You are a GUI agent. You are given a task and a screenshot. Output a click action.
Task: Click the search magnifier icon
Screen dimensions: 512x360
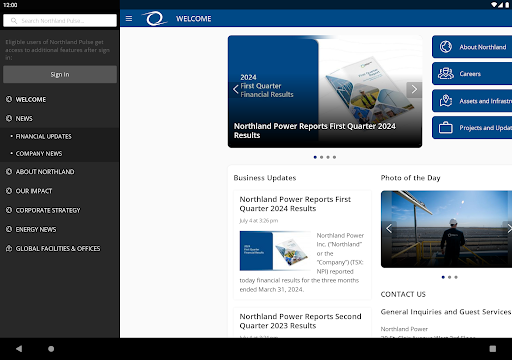tap(14, 21)
